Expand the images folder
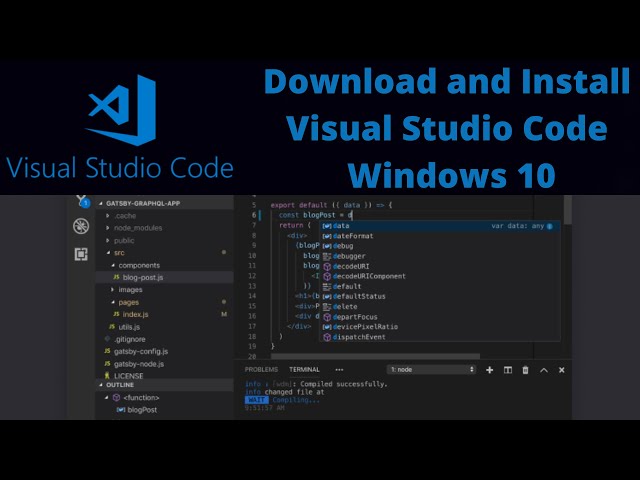 (x=164, y=290)
